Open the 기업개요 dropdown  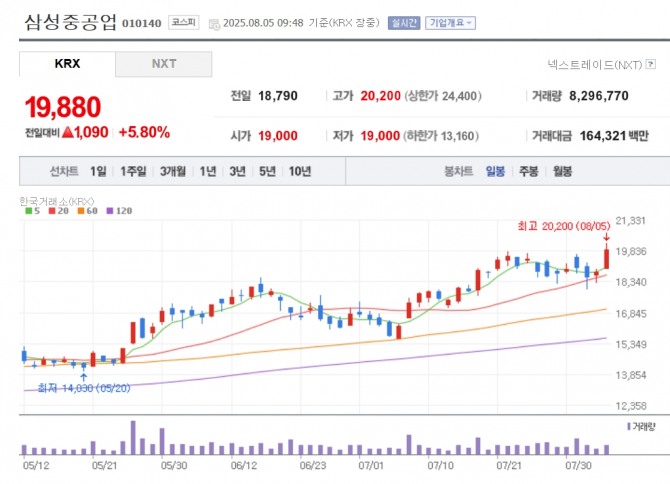(x=450, y=23)
